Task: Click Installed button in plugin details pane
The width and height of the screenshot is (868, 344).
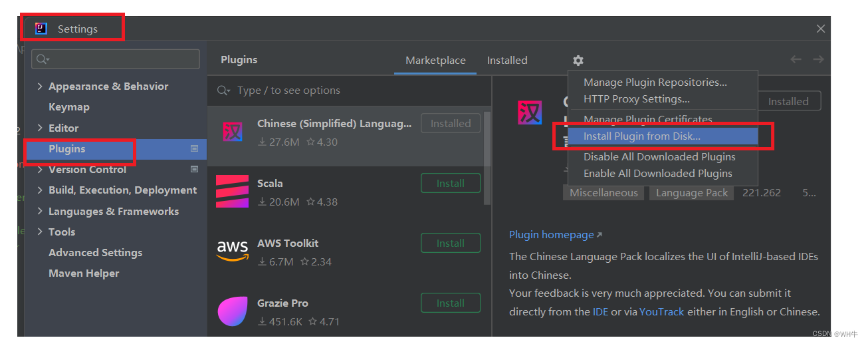Action: pyautogui.click(x=790, y=101)
